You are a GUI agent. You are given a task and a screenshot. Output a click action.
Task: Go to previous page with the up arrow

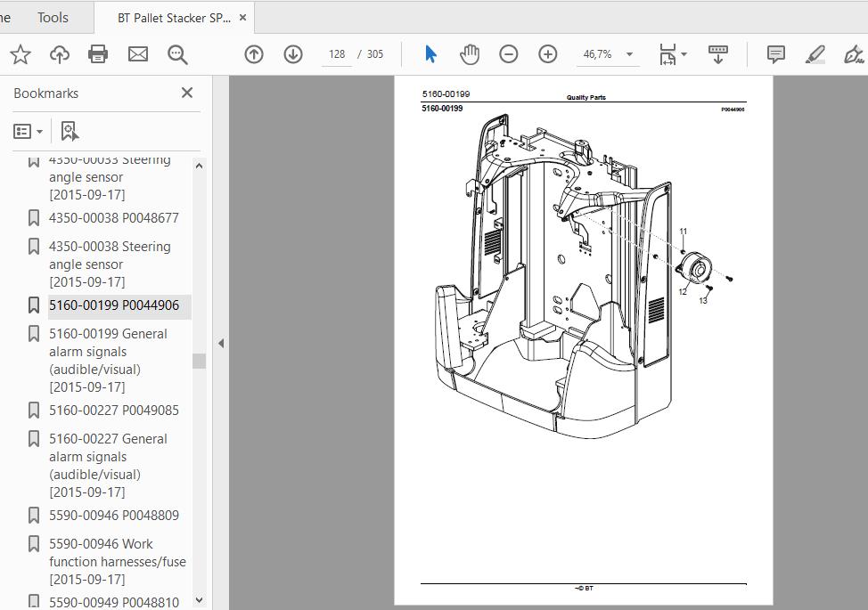point(254,54)
